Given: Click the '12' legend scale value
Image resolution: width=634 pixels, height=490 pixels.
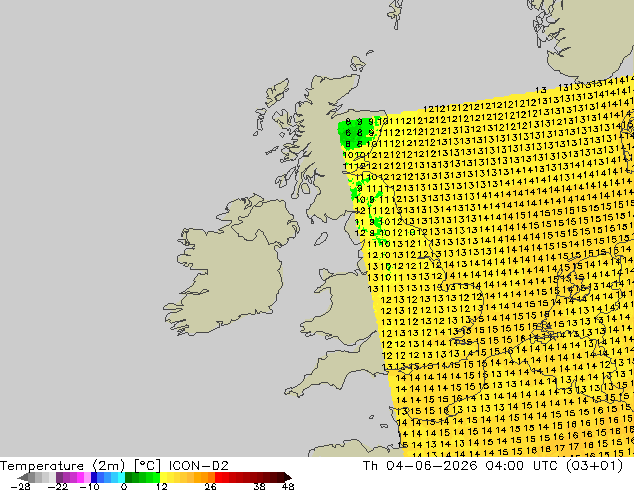Looking at the screenshot, I should point(162,486).
